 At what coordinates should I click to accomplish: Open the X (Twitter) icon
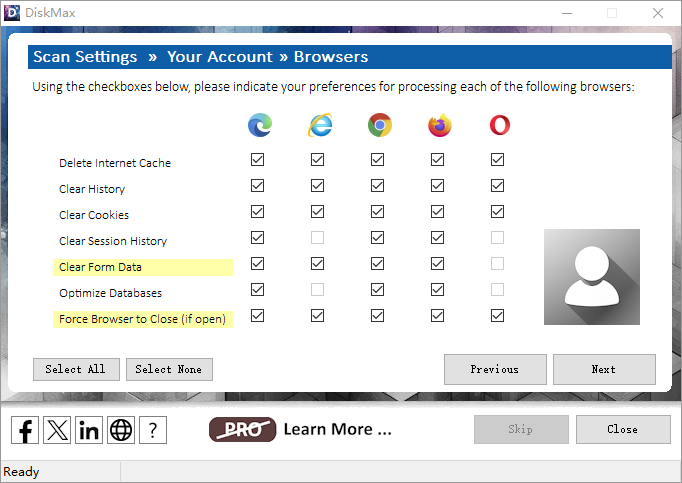click(57, 430)
